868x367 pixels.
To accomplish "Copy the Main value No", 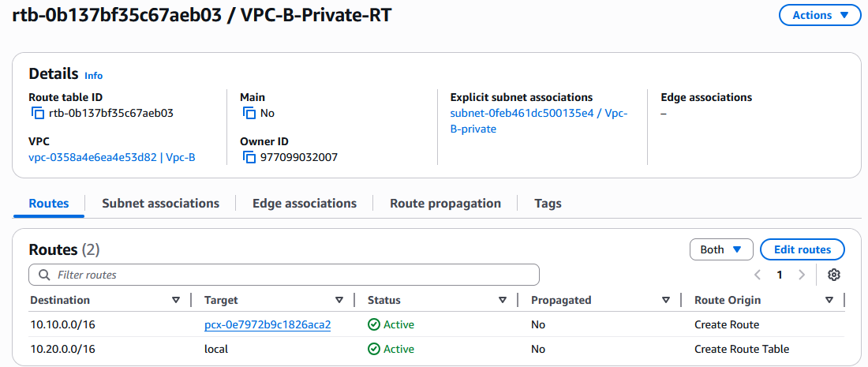I will tap(249, 113).
